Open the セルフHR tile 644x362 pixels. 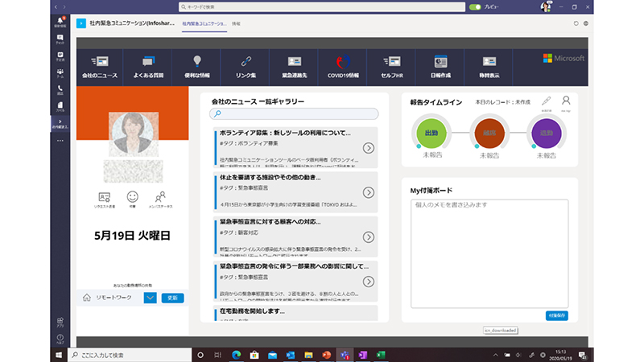(x=392, y=68)
